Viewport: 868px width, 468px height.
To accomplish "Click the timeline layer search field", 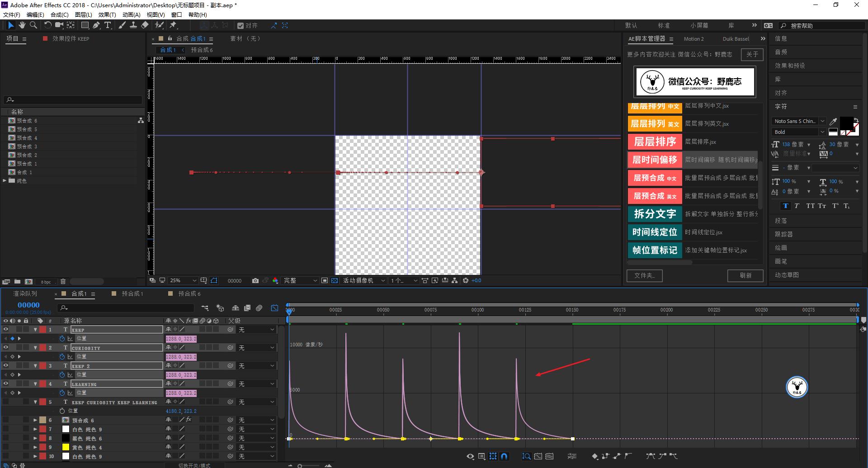I will tap(129, 308).
